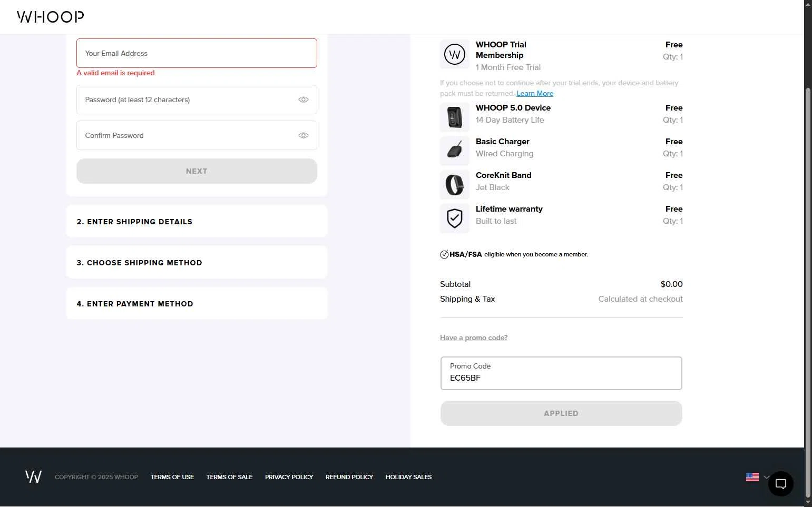The image size is (812, 507).
Task: Click '14 Day Battery Life' text
Action: tap(510, 120)
